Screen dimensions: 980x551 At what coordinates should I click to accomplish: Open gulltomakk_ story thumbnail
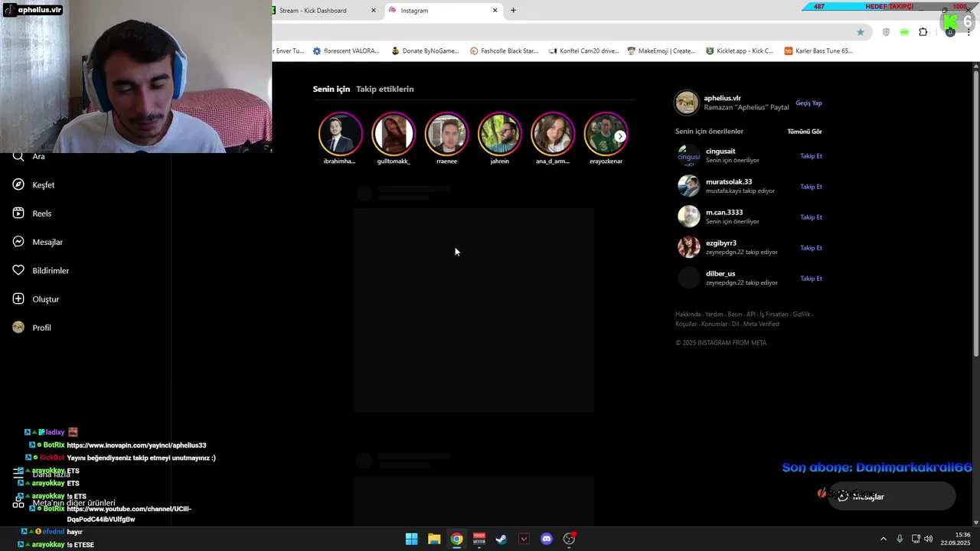[x=394, y=134]
